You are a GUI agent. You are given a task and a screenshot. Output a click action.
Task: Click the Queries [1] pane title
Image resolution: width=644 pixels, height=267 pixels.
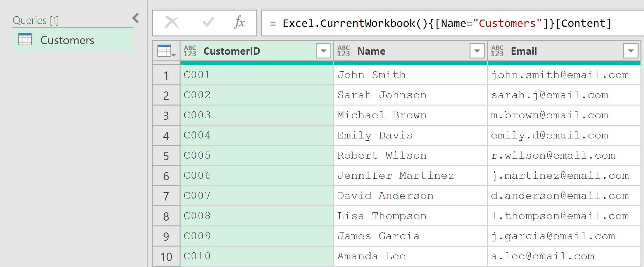pos(36,20)
